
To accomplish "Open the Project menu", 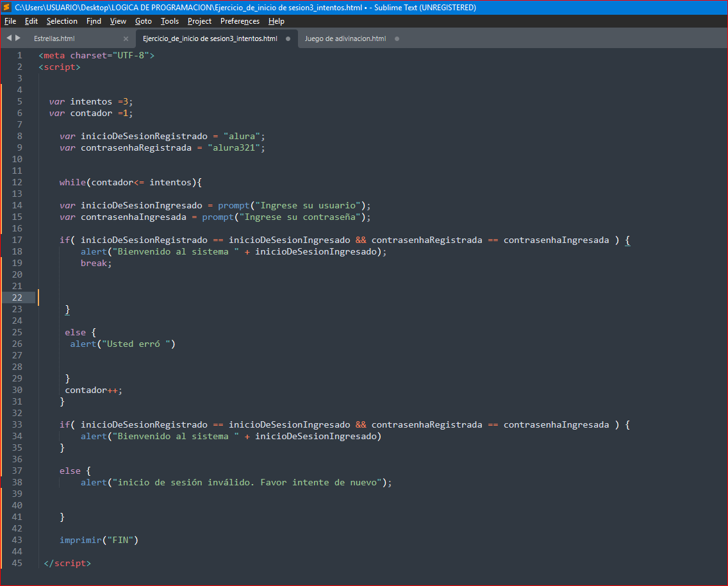I will coord(200,21).
